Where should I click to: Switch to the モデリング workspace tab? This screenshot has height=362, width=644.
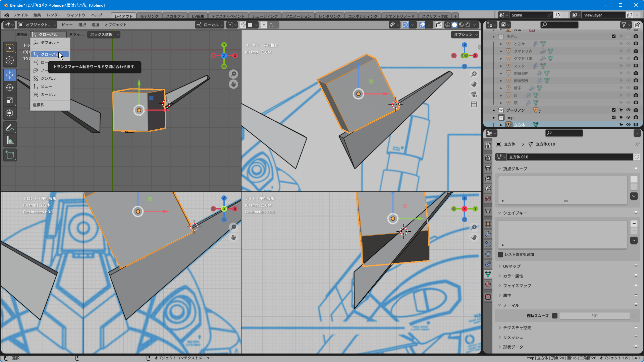pyautogui.click(x=149, y=16)
